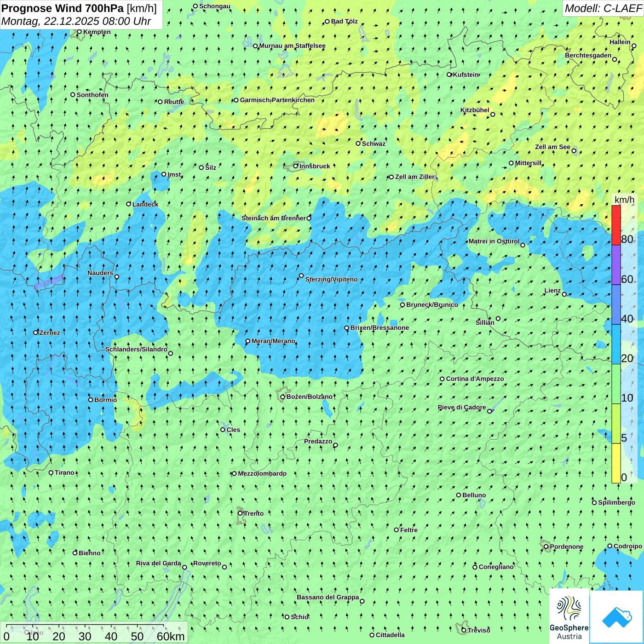
Task: Click the 'Cles' label
Action: (233, 430)
